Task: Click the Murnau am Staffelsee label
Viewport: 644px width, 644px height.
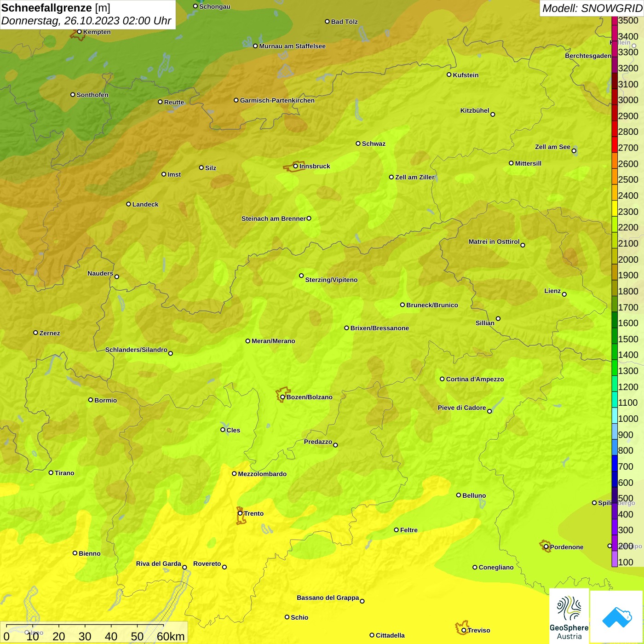Action: pyautogui.click(x=292, y=46)
